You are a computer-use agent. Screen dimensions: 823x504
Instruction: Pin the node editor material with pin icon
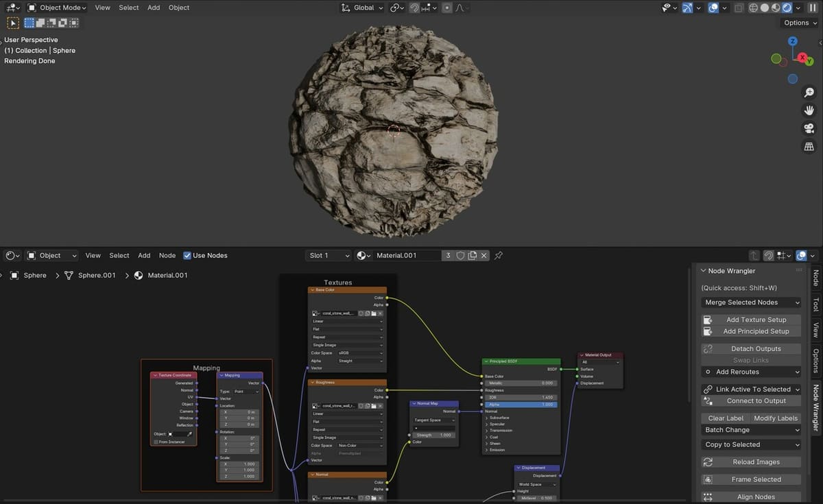tap(499, 256)
